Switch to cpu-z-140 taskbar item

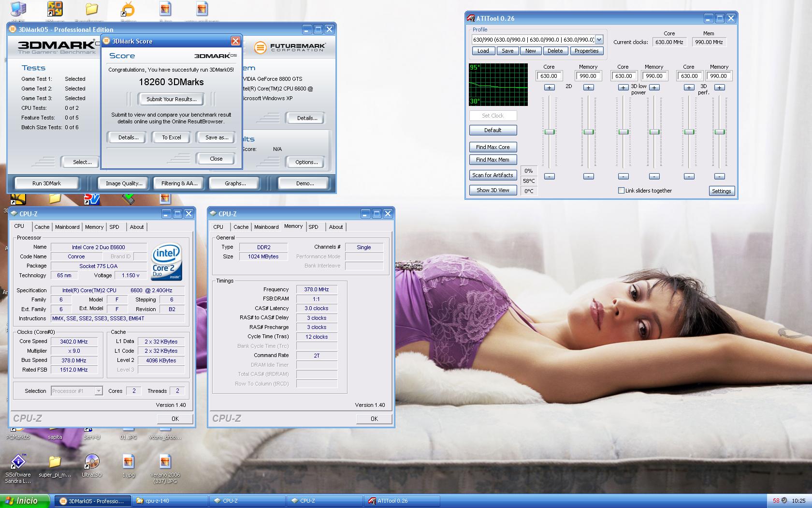tap(170, 501)
